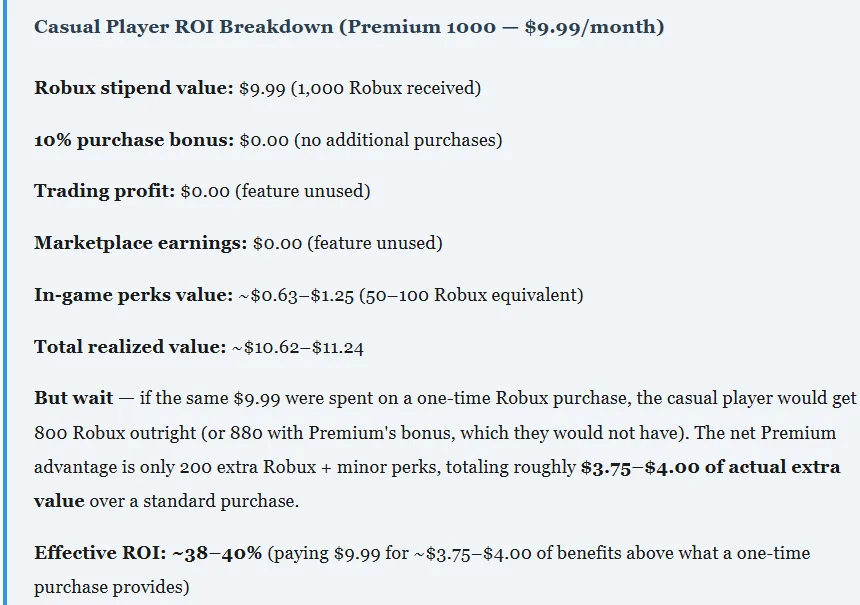Click the "Premium 1000 — $9.99/month" heading text

pyautogui.click(x=502, y=27)
